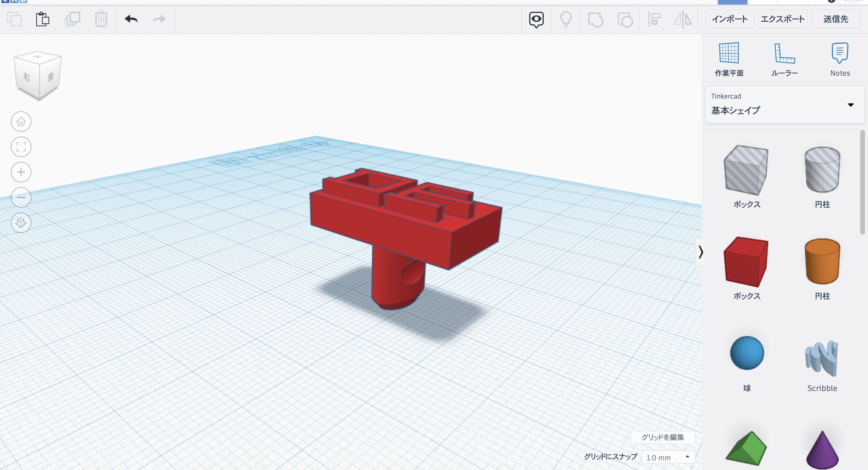Click the グリッドを編集 button

662,437
